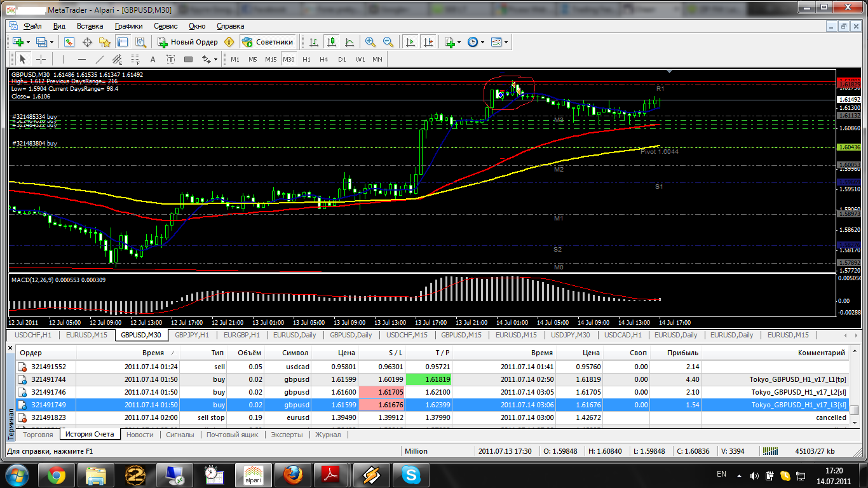This screenshot has height=488, width=868.
Task: Open the new chart toolbar icon
Action: coord(18,42)
